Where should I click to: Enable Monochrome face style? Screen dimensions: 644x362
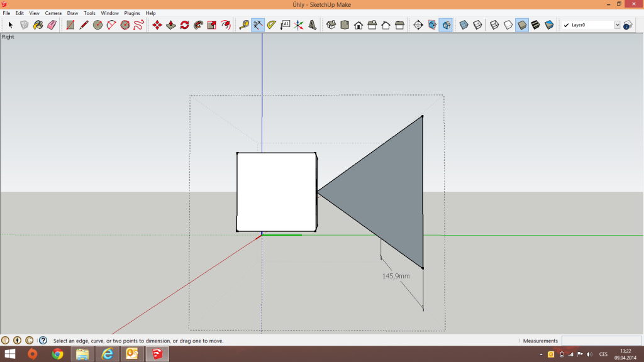click(549, 25)
